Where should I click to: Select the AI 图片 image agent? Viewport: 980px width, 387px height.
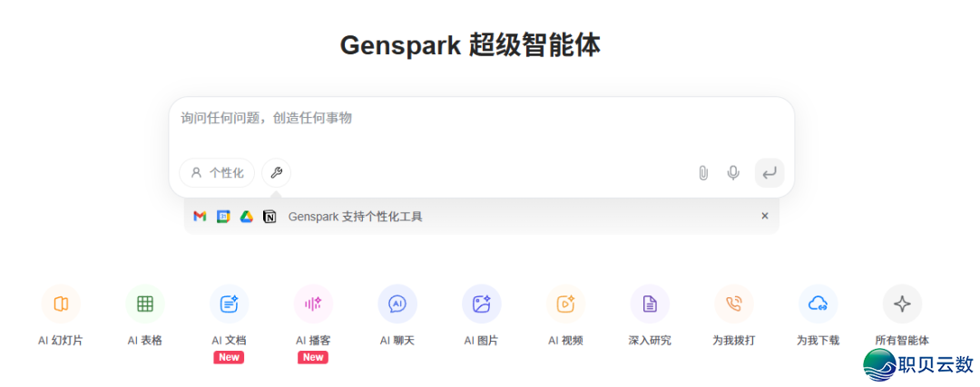(481, 305)
